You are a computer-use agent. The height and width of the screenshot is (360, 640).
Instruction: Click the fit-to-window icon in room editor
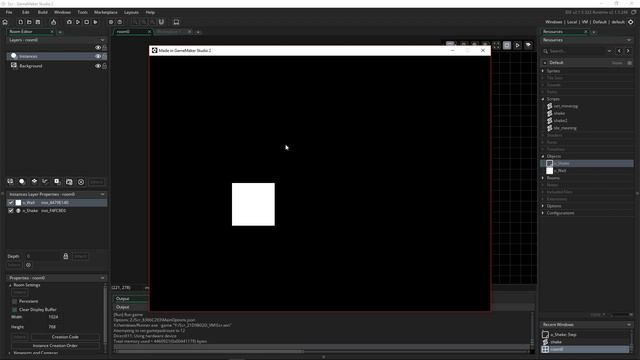coord(496,45)
